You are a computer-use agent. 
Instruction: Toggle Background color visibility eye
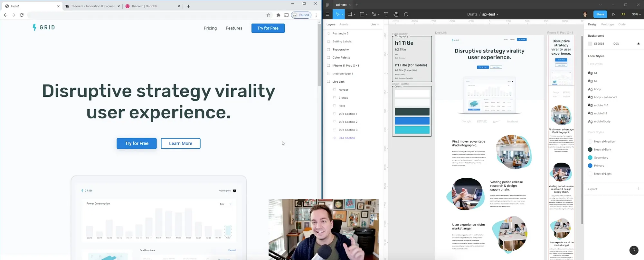tap(638, 44)
